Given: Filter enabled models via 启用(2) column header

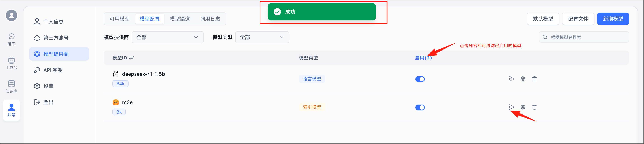Looking at the screenshot, I should (x=423, y=58).
